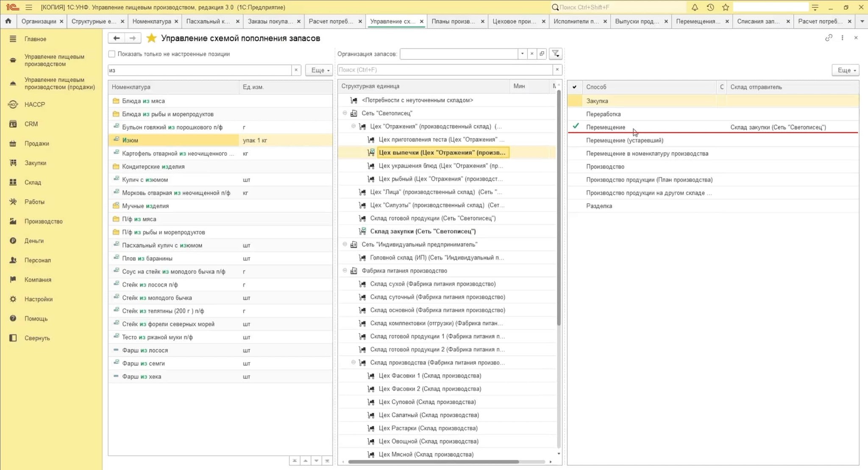Click the favorites star next to the form title

(151, 38)
